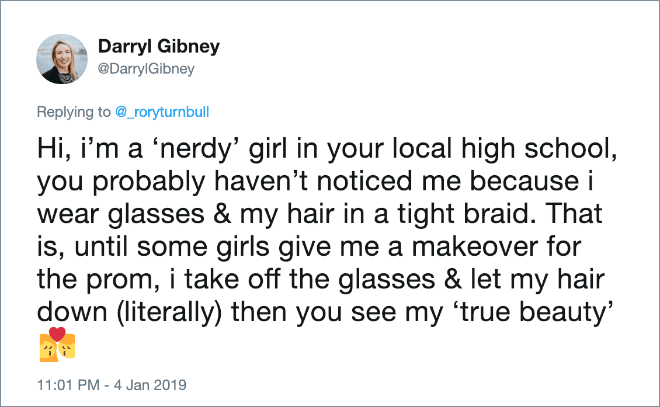Click the 4 Jan 2019 date
Image resolution: width=660 pixels, height=407 pixels.
[x=157, y=382]
